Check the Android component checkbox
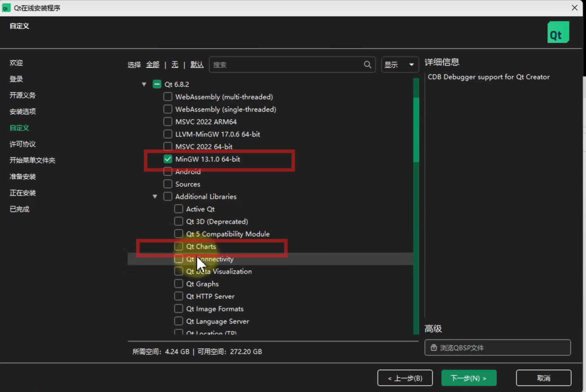Viewport: 586px width, 392px height. [x=168, y=172]
